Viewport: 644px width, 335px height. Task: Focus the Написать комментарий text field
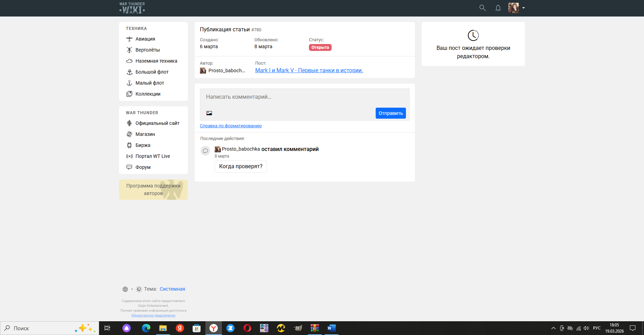tap(304, 97)
